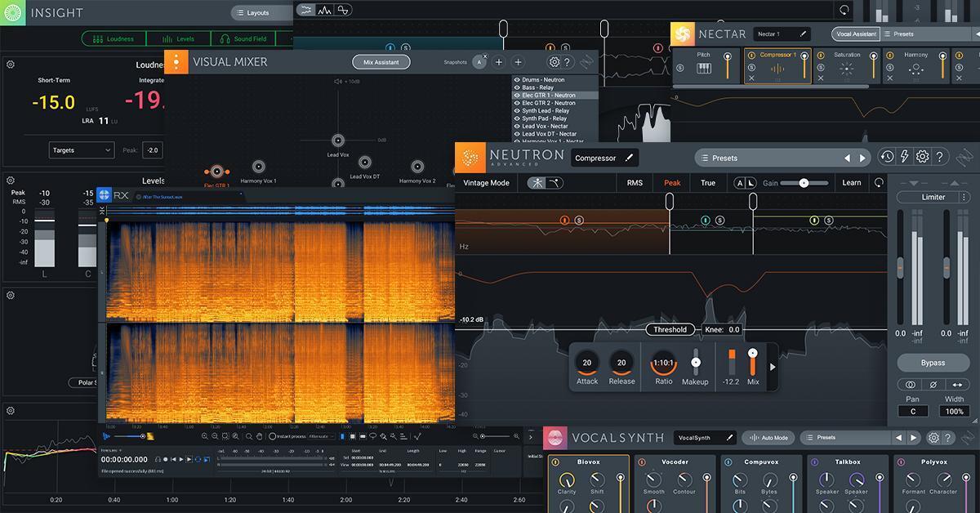Adjust the Neutron Gain slider
The height and width of the screenshot is (513, 980).
[x=804, y=183]
